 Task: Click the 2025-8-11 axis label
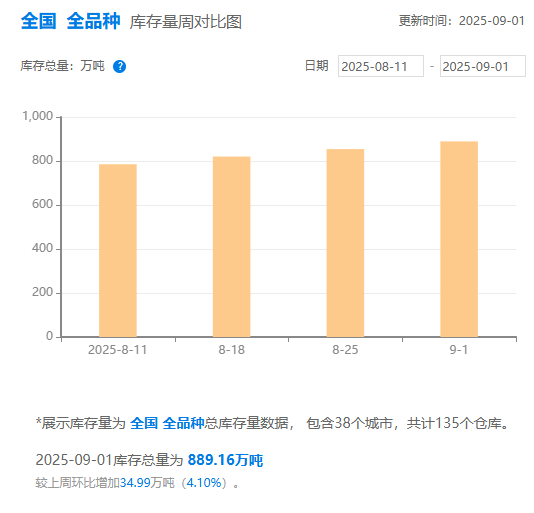[117, 350]
